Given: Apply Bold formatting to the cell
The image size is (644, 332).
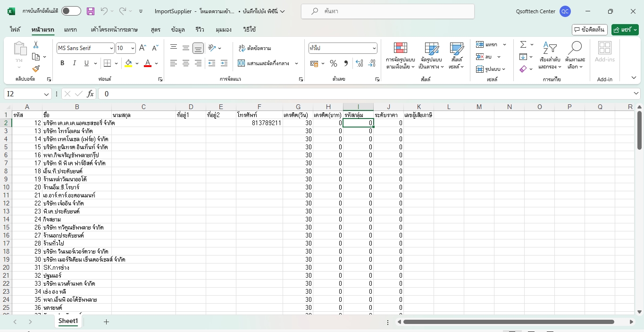Looking at the screenshot, I should pyautogui.click(x=62, y=63).
